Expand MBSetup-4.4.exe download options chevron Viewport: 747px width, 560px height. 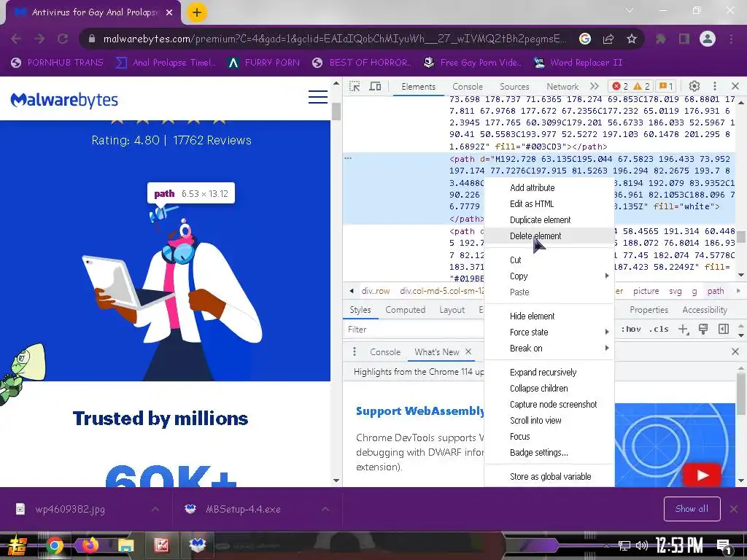[x=325, y=509]
